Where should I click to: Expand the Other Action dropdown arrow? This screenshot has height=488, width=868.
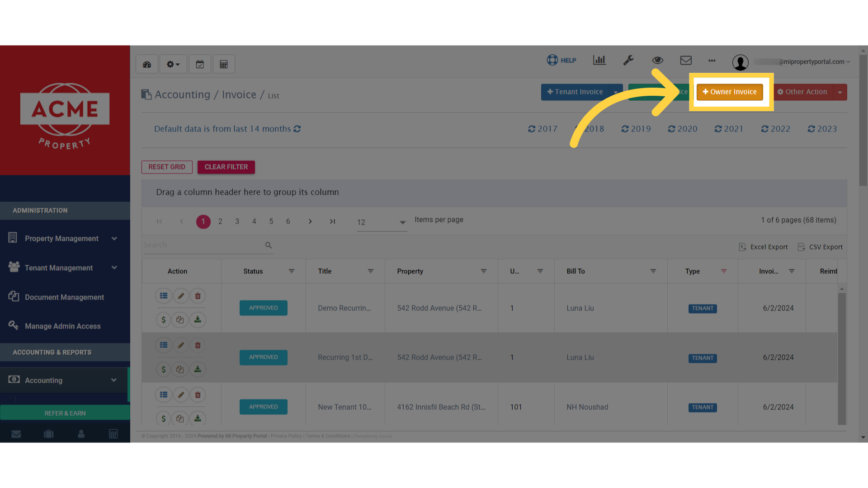[840, 92]
